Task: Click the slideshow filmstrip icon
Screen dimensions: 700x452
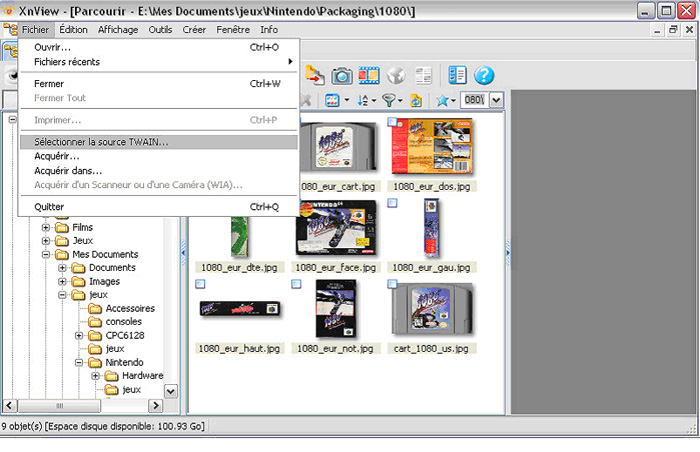Action: point(369,75)
